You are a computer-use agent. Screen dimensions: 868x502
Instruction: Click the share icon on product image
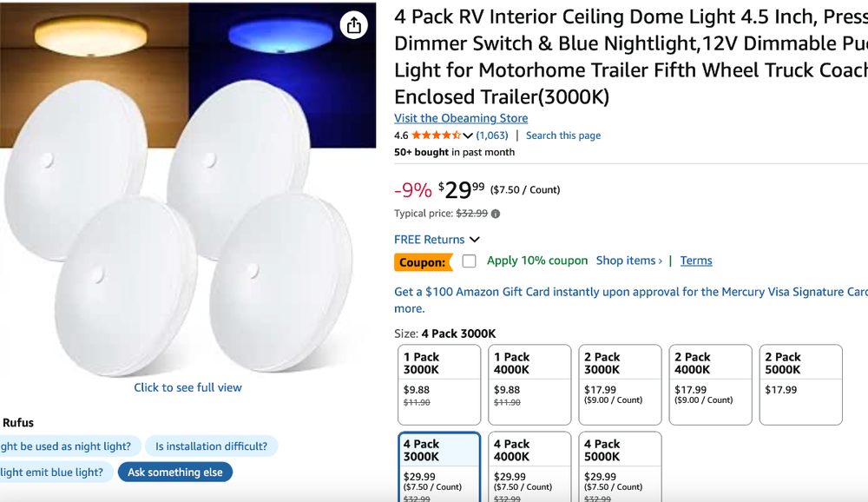click(353, 25)
